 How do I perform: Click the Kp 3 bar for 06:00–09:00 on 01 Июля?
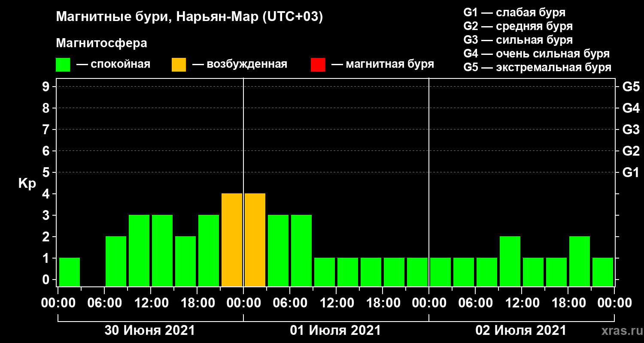(301, 250)
